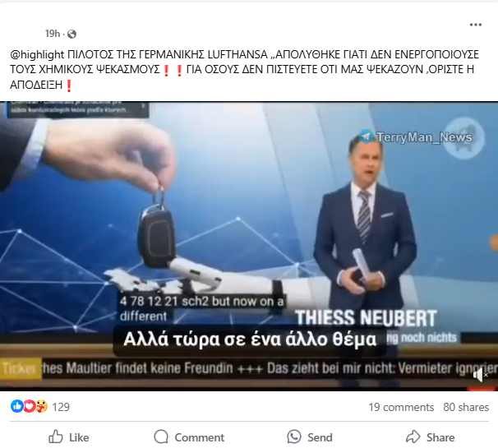Image resolution: width=498 pixels, height=448 pixels.
Task: Open the Care hug reaction emoji
Action: point(41,406)
